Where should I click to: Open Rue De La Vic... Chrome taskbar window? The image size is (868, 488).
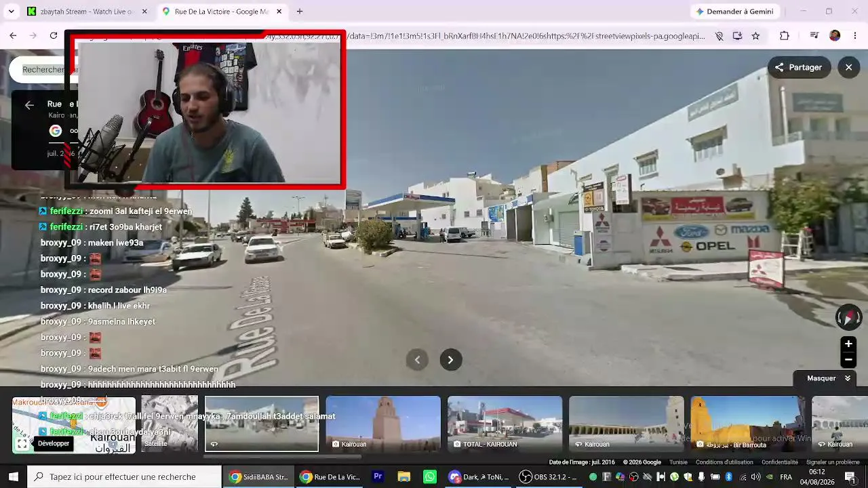(330, 477)
